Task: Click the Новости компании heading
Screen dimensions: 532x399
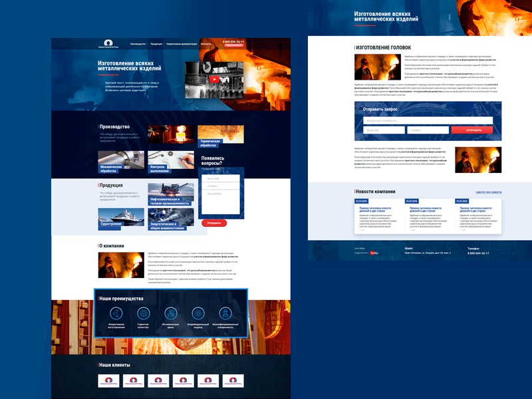Action: click(x=376, y=192)
